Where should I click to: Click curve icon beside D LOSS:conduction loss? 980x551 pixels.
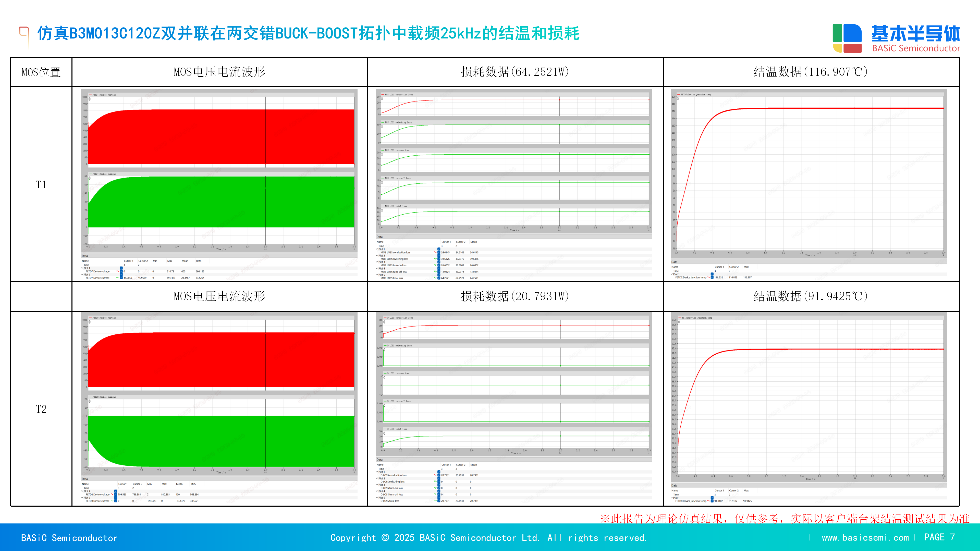click(435, 475)
